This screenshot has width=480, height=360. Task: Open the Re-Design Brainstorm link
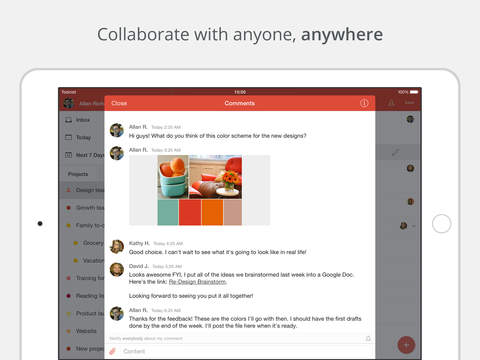(198, 282)
